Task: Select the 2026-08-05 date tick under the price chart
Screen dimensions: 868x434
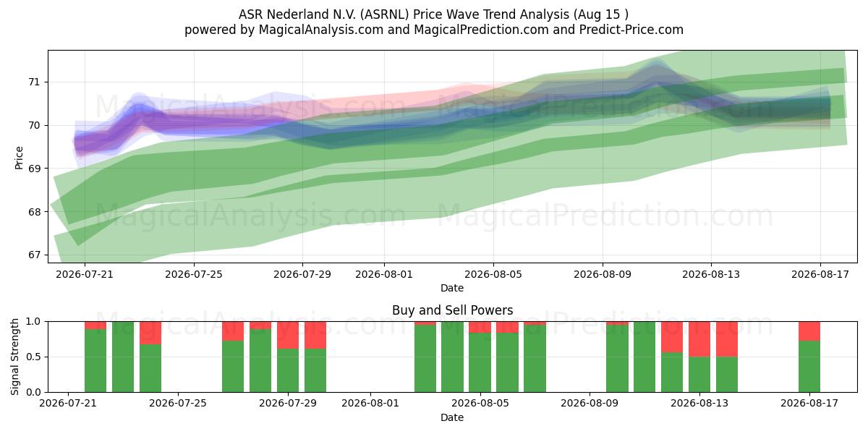Action: (x=493, y=274)
